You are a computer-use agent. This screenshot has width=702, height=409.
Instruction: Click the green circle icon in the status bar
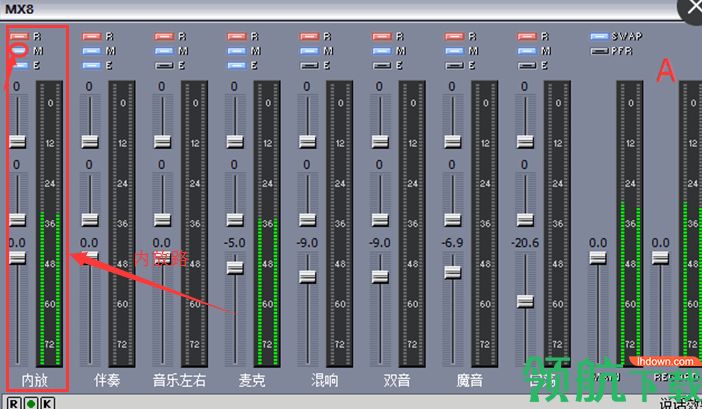pyautogui.click(x=30, y=404)
